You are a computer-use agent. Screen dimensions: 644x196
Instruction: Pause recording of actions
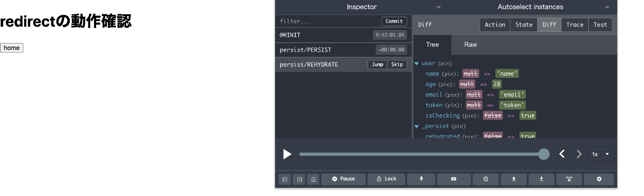coord(343,179)
